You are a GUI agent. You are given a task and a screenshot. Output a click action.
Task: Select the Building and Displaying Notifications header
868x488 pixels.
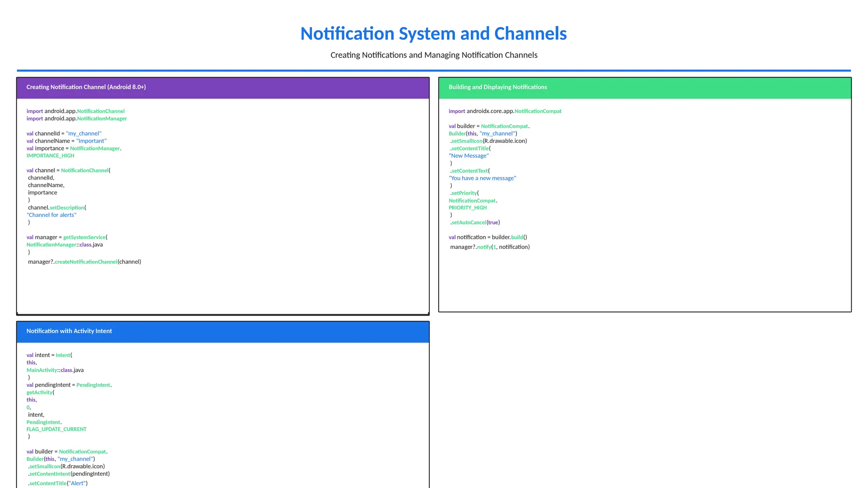point(645,88)
